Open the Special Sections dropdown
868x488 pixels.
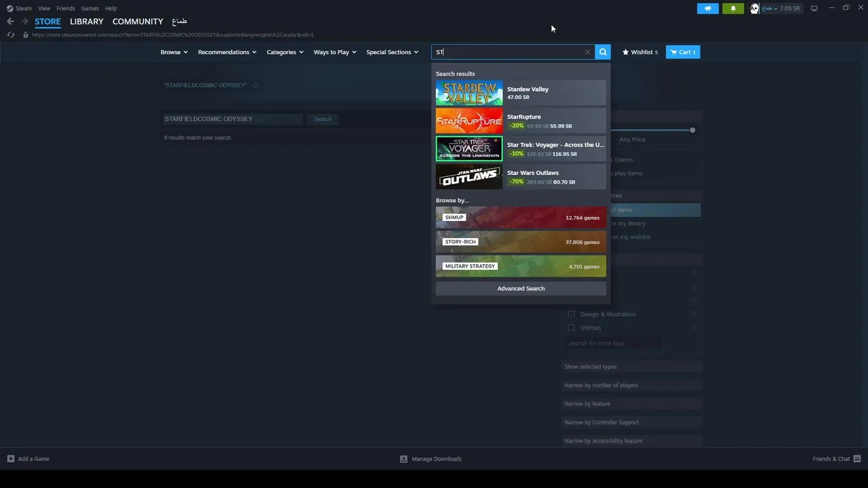392,52
